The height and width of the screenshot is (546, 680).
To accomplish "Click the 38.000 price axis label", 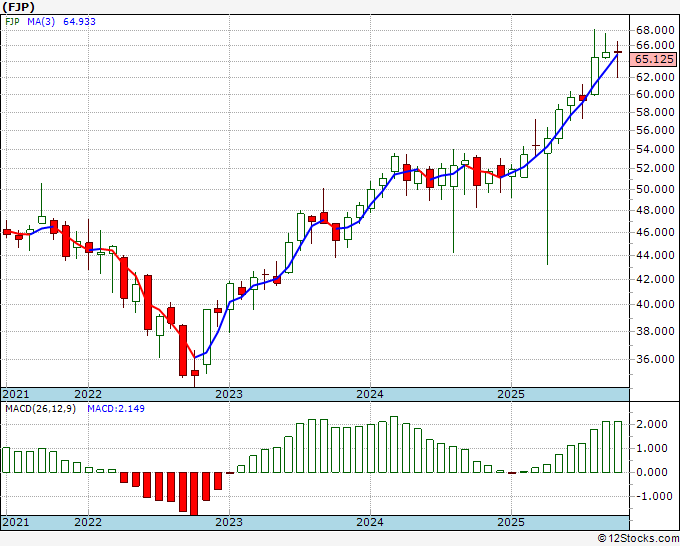I will [x=655, y=331].
